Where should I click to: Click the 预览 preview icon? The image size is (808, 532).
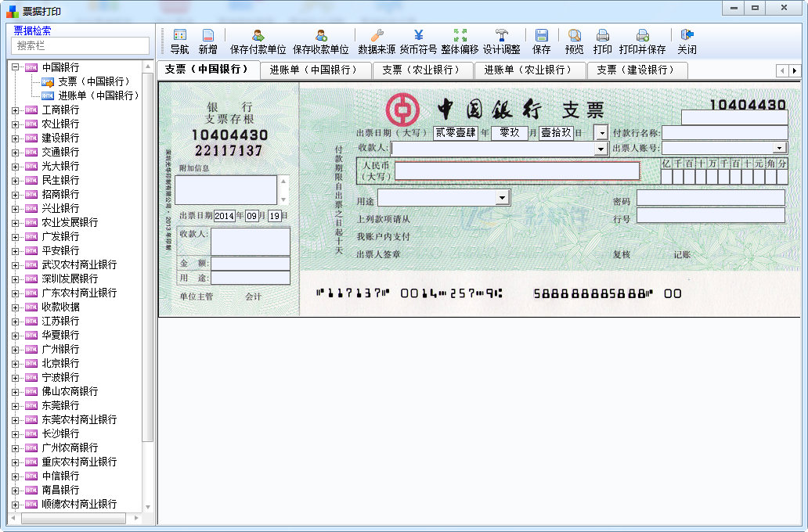(574, 41)
